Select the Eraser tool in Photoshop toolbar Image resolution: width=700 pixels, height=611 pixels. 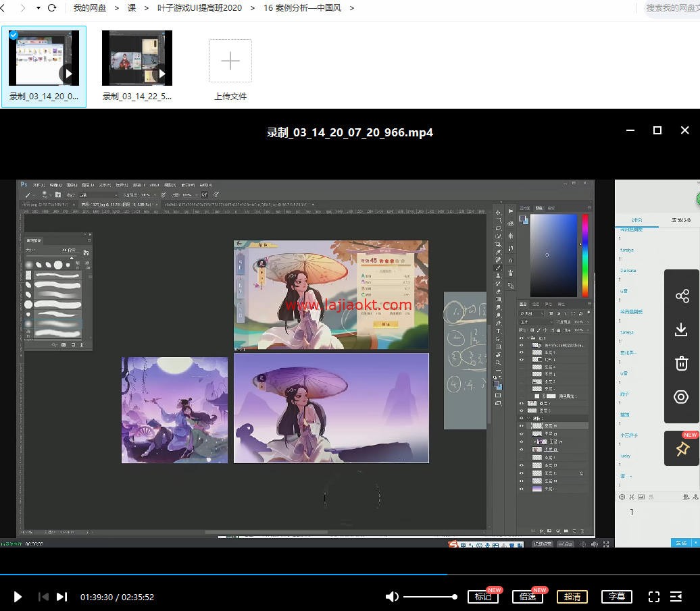[498, 291]
